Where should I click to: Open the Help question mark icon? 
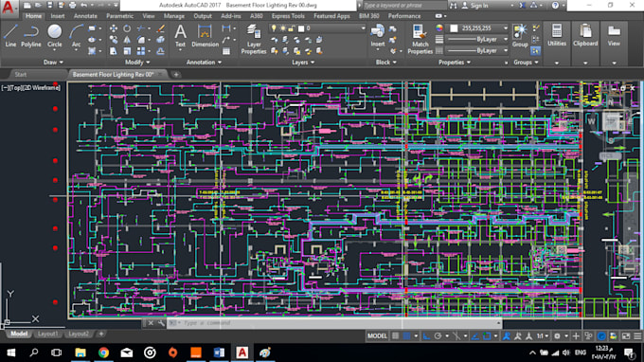(x=555, y=6)
